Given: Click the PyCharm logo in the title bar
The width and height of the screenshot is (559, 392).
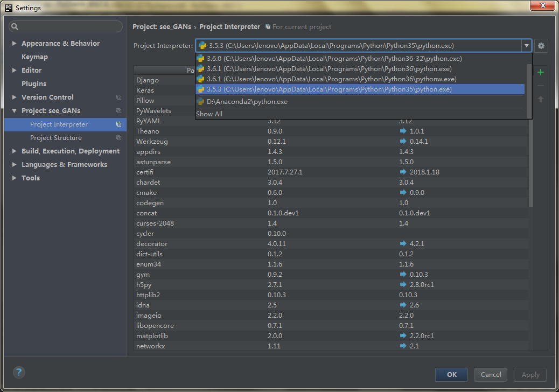Looking at the screenshot, I should [9, 8].
